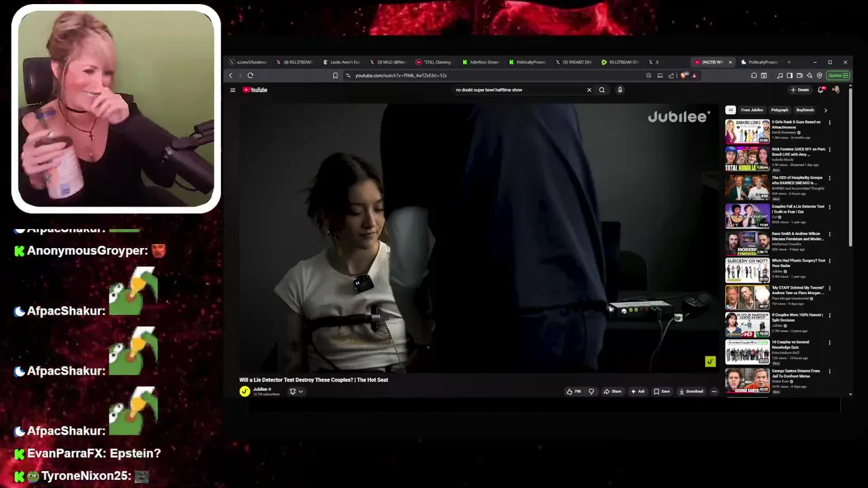868x488 pixels.
Task: Open YouTube notifications bell
Action: tap(821, 89)
